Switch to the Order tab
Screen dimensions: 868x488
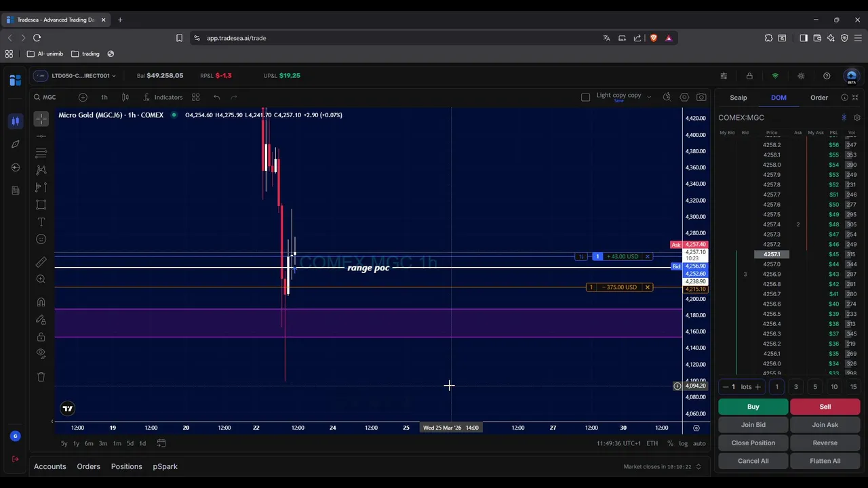(819, 98)
